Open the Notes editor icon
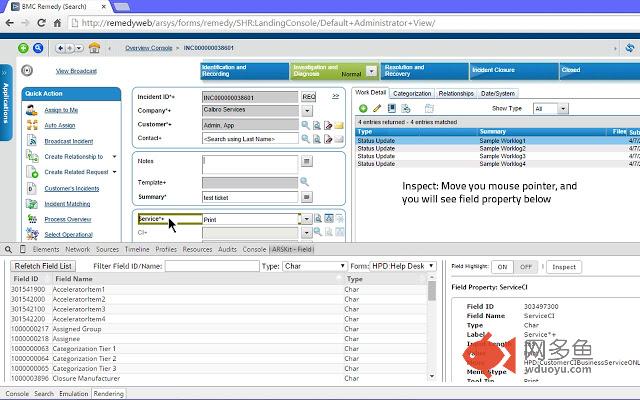 coord(307,161)
